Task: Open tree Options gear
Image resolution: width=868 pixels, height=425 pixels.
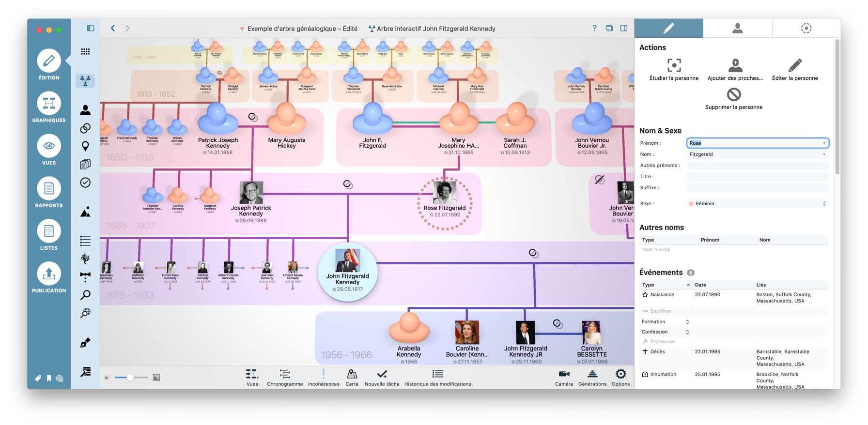Action: tap(620, 378)
